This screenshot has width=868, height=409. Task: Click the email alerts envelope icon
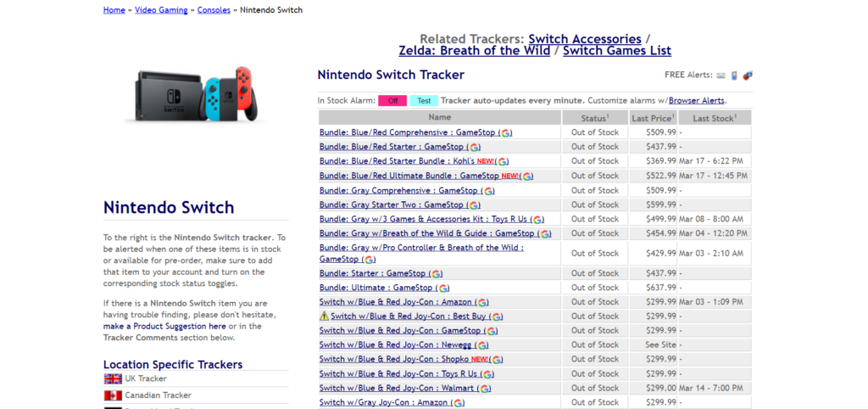pyautogui.click(x=721, y=76)
